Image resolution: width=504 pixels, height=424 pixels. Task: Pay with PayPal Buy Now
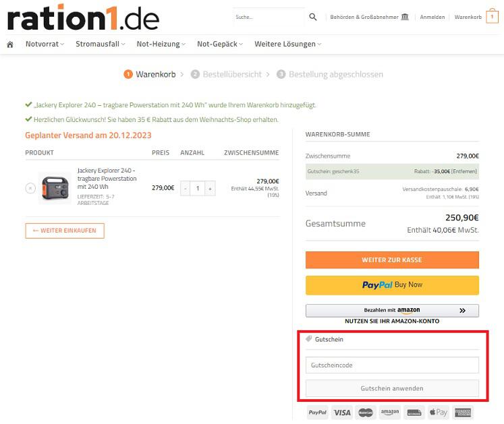pyautogui.click(x=392, y=285)
